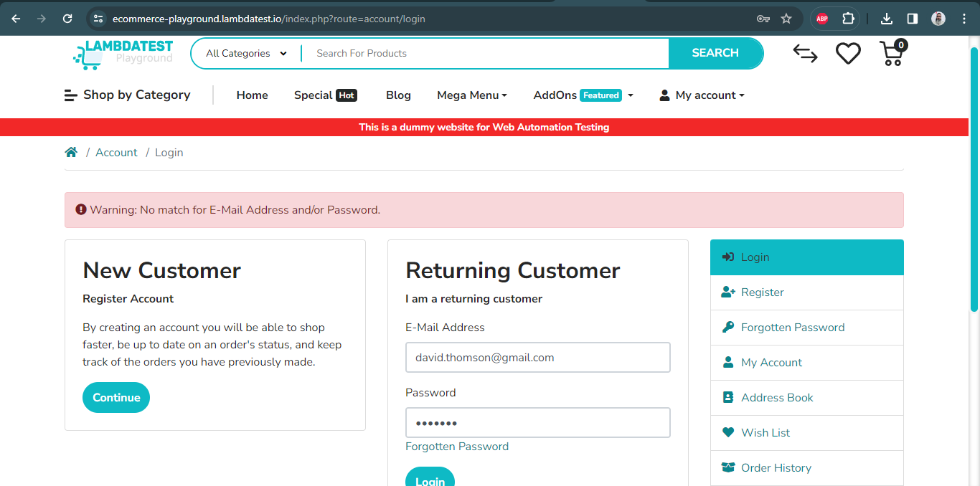Screen dimensions: 980x486
Task: Click Continue under New Customer
Action: coord(116,398)
